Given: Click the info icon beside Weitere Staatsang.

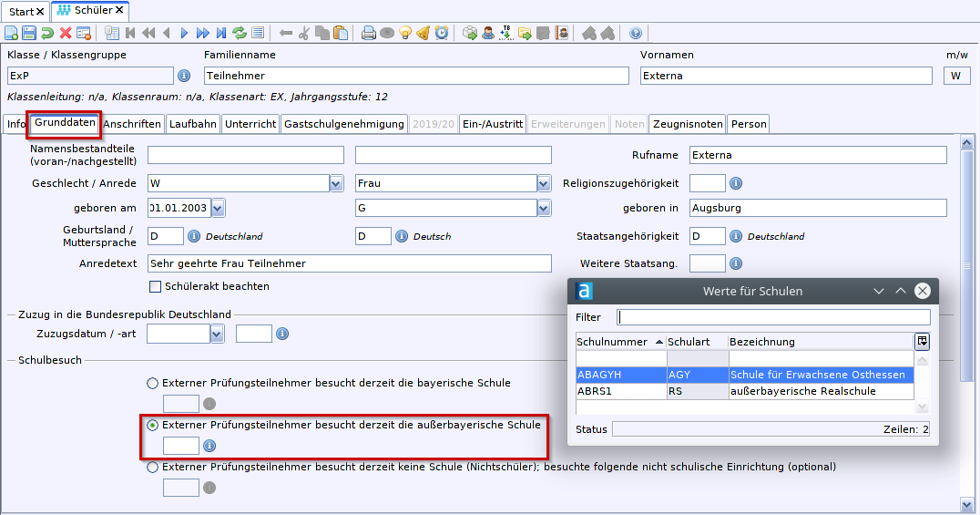Looking at the screenshot, I should (736, 263).
